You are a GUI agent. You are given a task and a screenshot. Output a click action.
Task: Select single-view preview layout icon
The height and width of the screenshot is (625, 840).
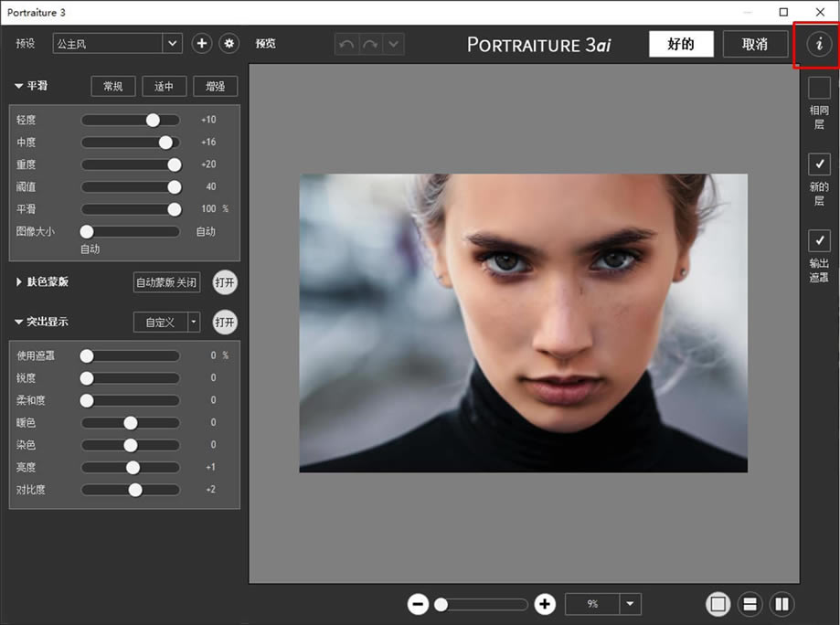718,604
